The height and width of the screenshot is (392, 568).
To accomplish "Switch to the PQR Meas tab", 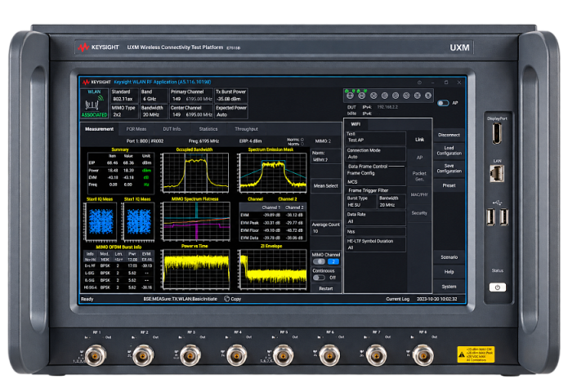I will pos(136,129).
